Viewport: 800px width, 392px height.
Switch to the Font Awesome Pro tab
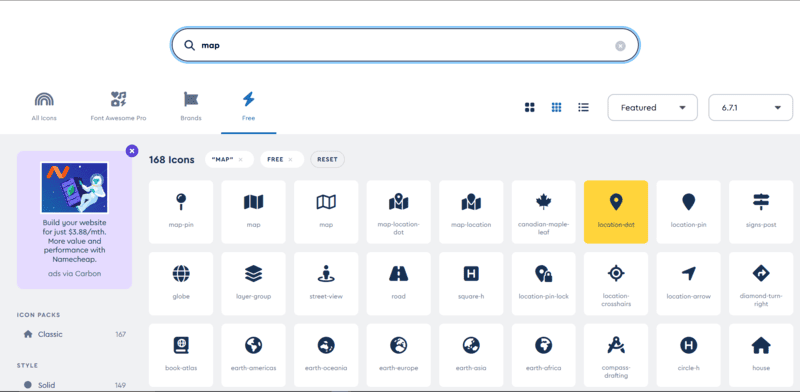pyautogui.click(x=118, y=107)
